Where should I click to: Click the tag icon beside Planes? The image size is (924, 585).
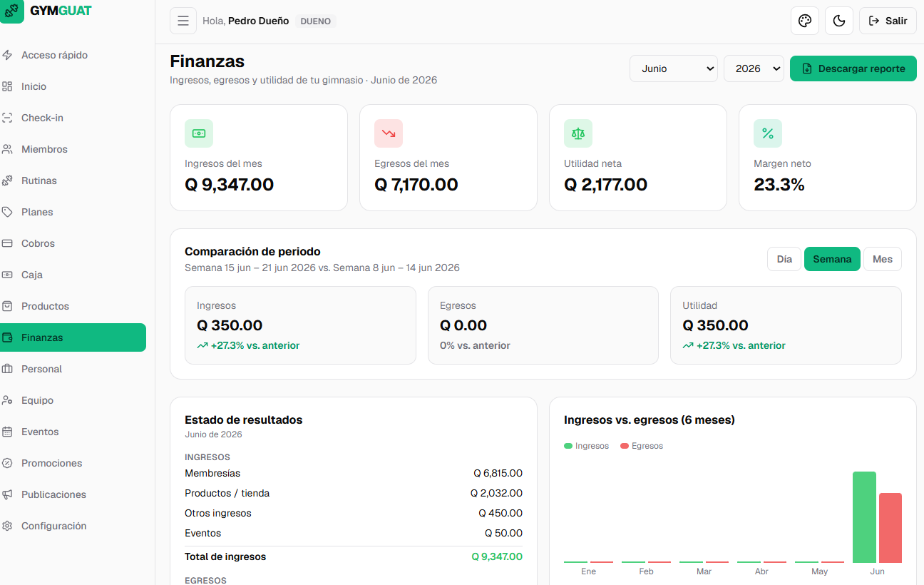pos(7,212)
